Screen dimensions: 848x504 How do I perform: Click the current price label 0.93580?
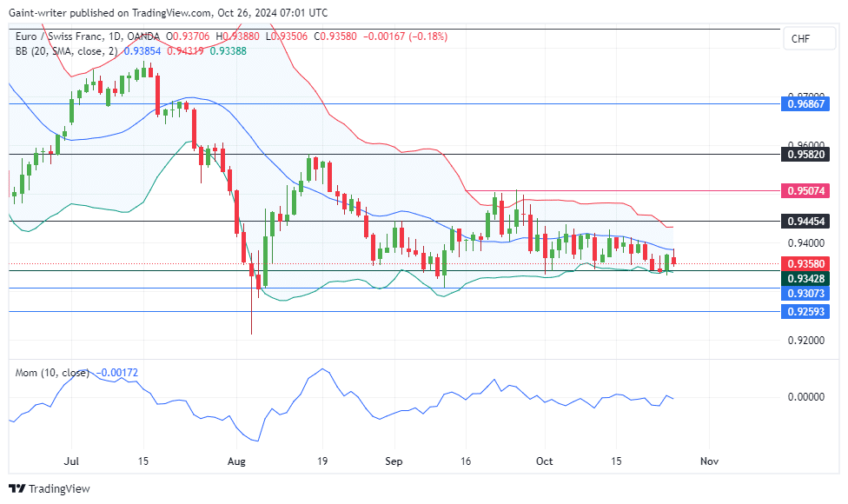805,264
